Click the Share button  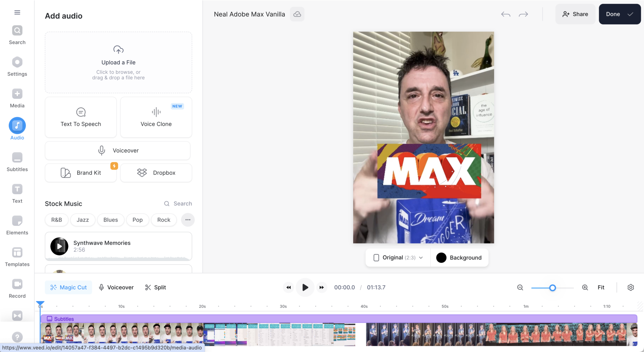575,14
